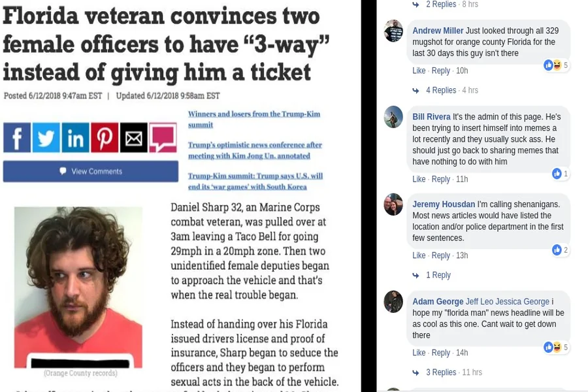The height and width of the screenshot is (392, 588).
Task: Expand 4 Replies under Andrew Miller's comment
Action: [x=440, y=90]
